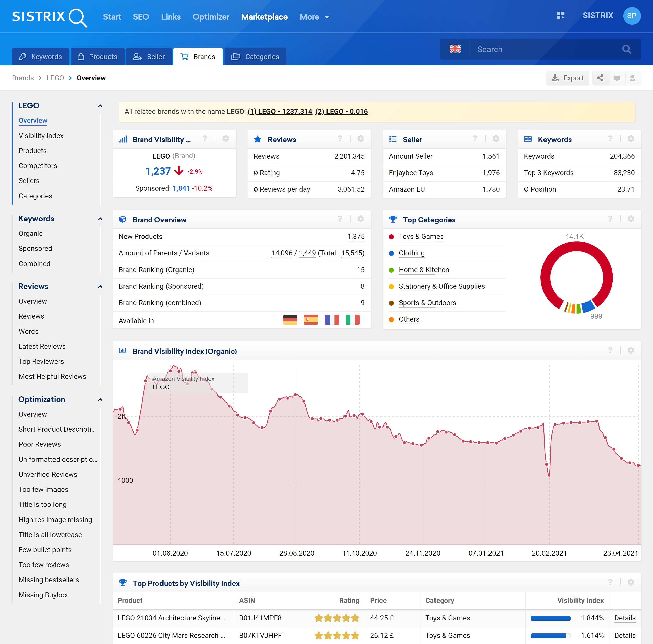Open the handbook book icon
The image size is (653, 644).
[x=617, y=78]
